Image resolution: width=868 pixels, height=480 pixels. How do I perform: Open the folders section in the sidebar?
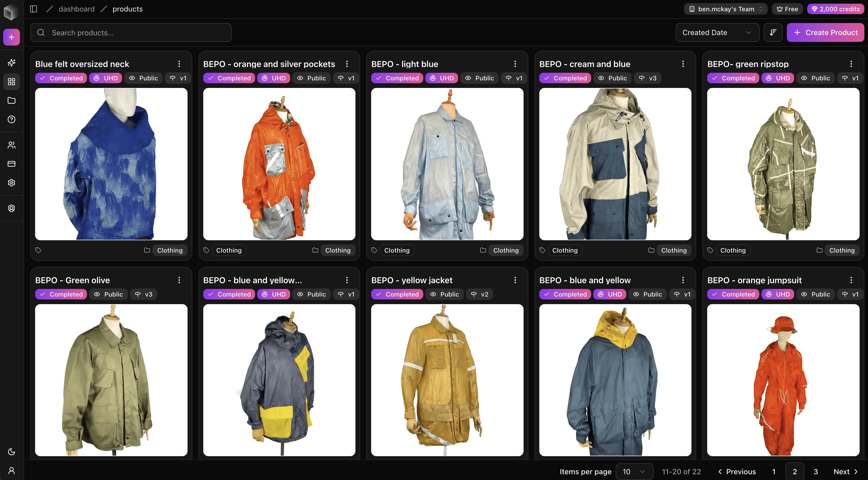click(12, 100)
